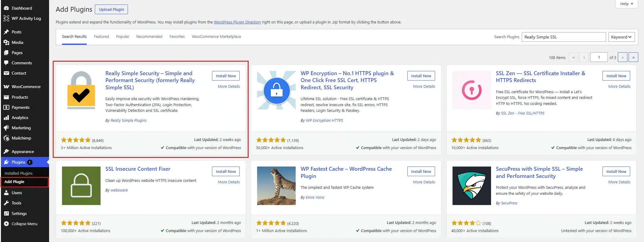
Task: Open Dashboard from the sidebar icon
Action: (6, 8)
